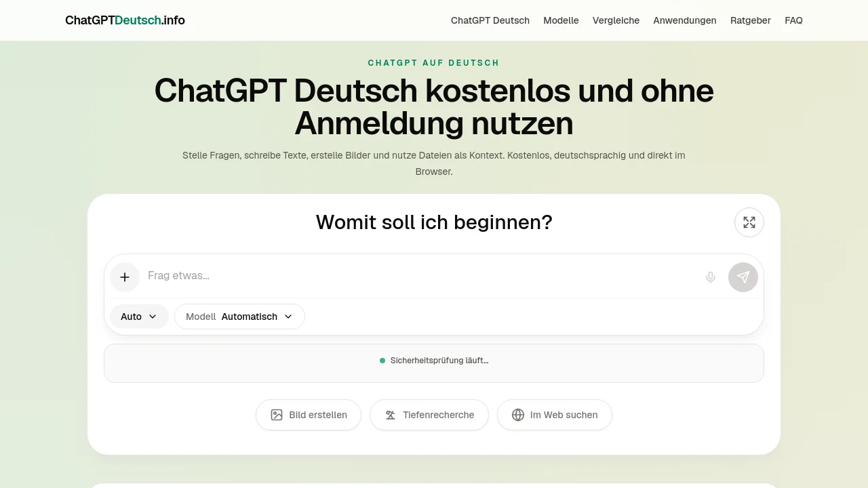Click the Tiefenrecherche button
The width and height of the screenshot is (868, 488).
pyautogui.click(x=429, y=415)
